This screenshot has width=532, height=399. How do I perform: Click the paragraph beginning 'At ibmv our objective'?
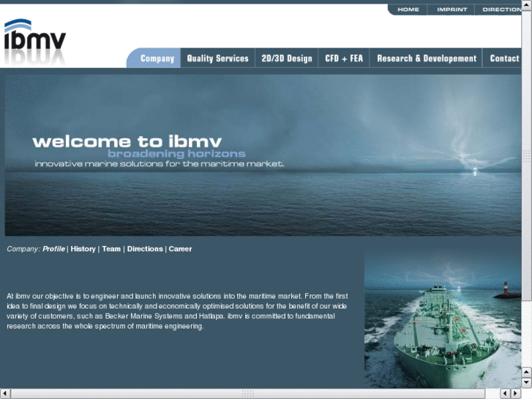pos(177,311)
